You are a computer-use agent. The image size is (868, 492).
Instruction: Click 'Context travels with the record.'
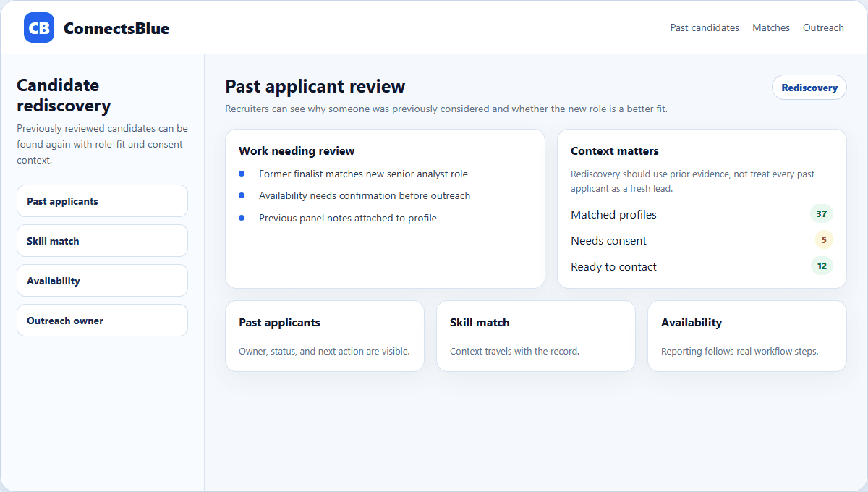click(x=514, y=352)
